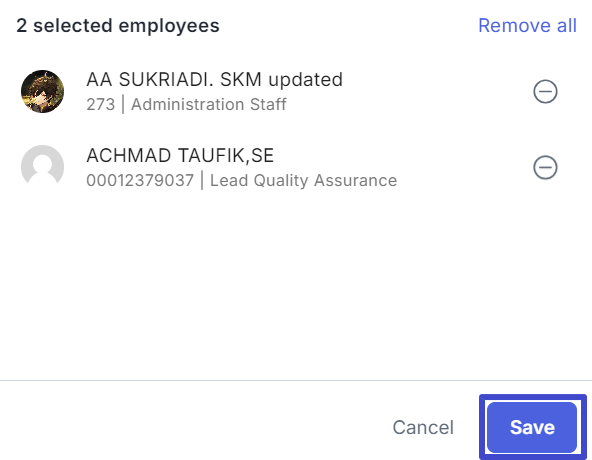Click the Lead Quality Assurance job title

click(303, 180)
